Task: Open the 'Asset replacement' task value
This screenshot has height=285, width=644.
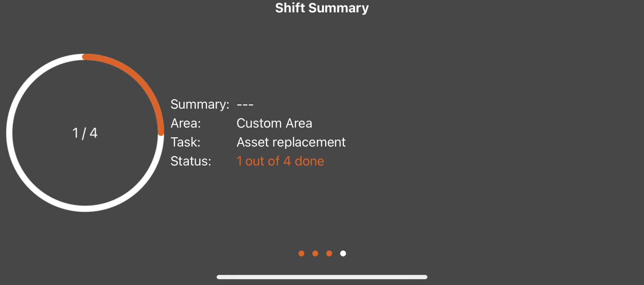Action: pyautogui.click(x=291, y=142)
